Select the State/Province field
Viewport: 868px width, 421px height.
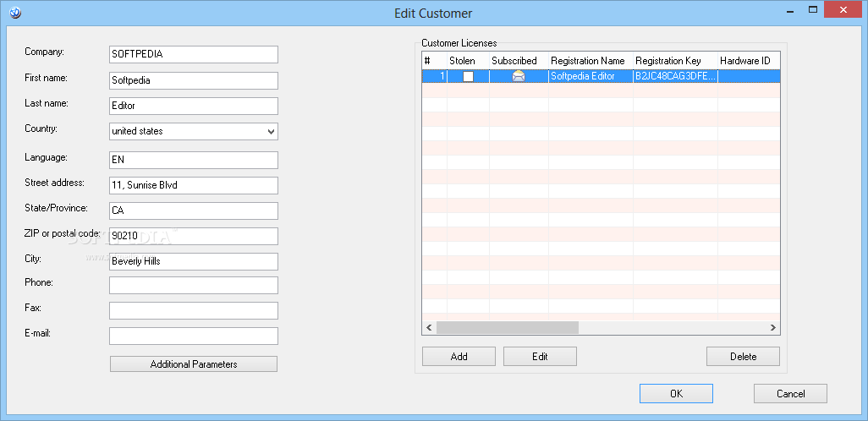194,210
